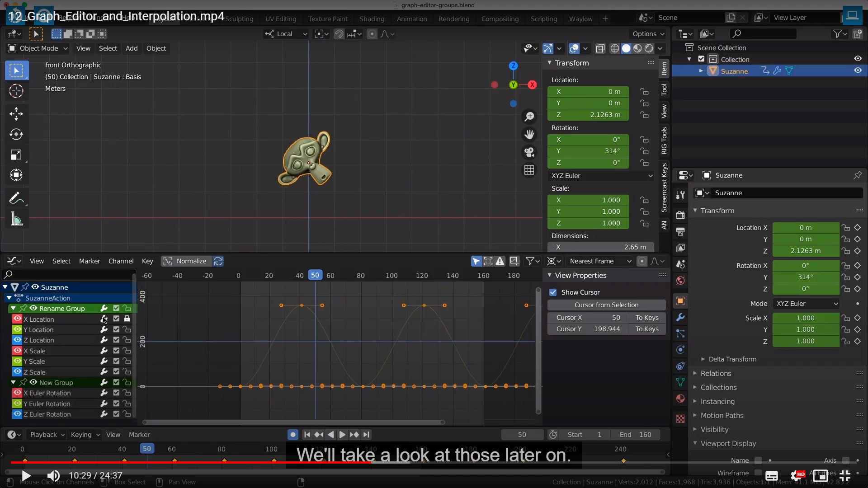Click the 3D cursor tool

point(16,91)
